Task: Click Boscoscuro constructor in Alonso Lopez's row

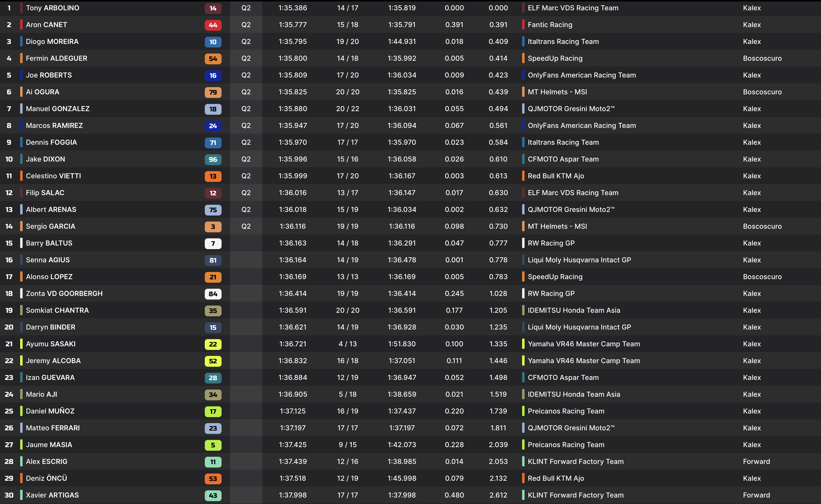Action: 762,277
